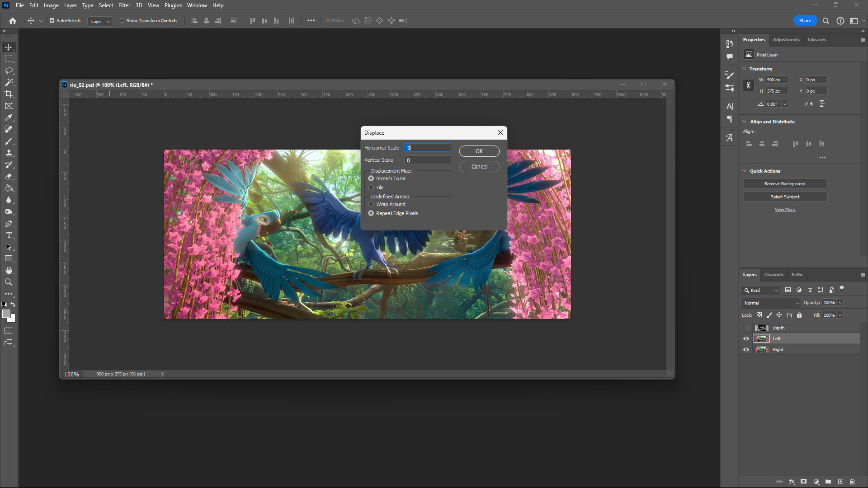Switch to the Channels tab
The image size is (868, 488).
(x=774, y=275)
